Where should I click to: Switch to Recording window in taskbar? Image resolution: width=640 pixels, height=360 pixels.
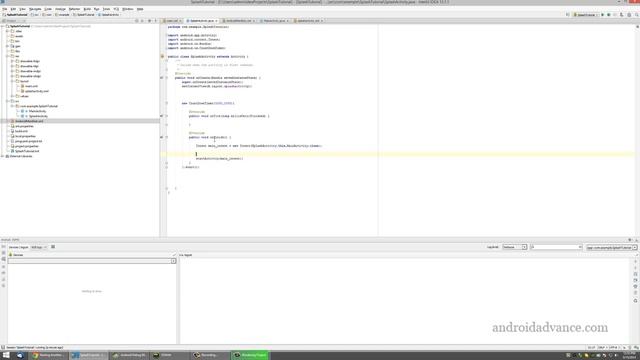pyautogui.click(x=209, y=355)
